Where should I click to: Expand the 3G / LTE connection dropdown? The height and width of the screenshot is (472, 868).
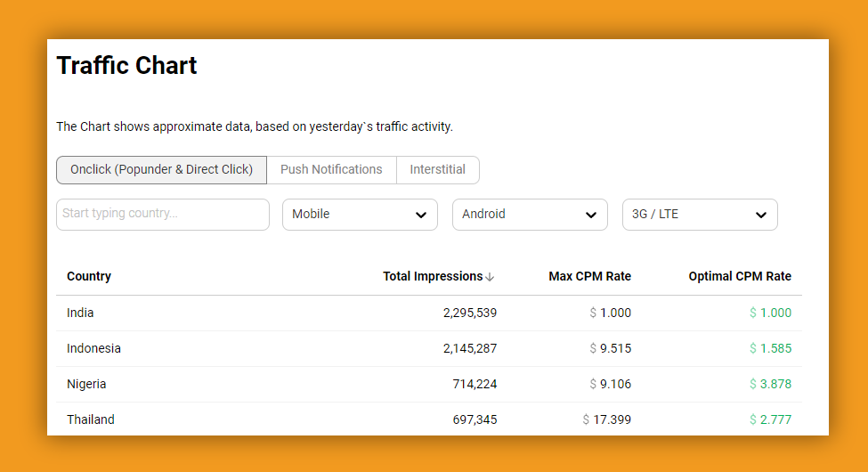click(x=700, y=215)
